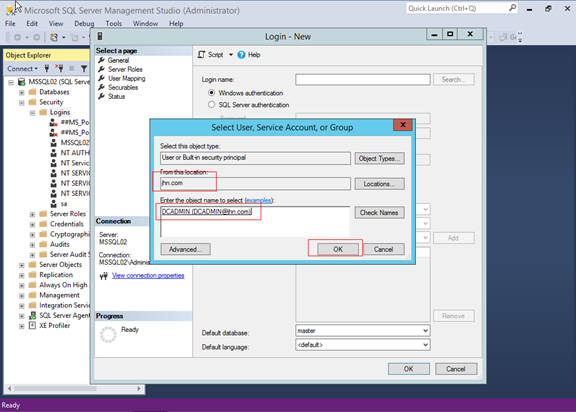
Task: Click the navigate back toolbar icon
Action: [x=17, y=37]
